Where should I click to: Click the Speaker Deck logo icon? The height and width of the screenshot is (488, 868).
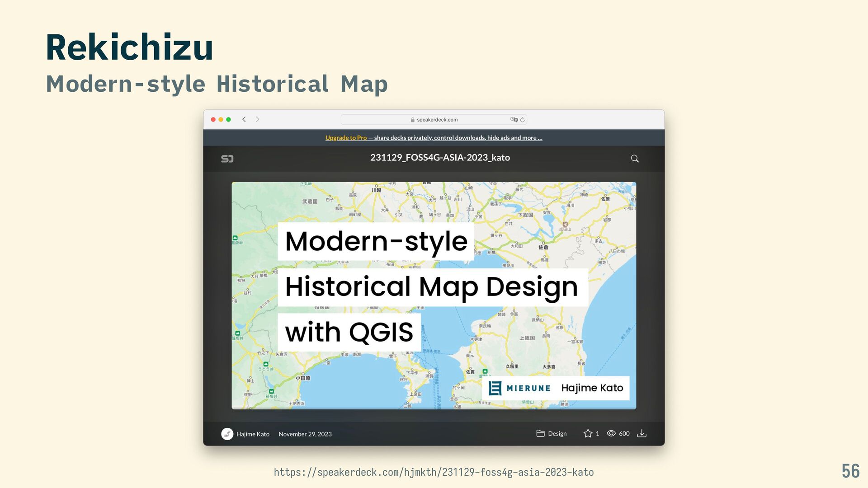[227, 159]
